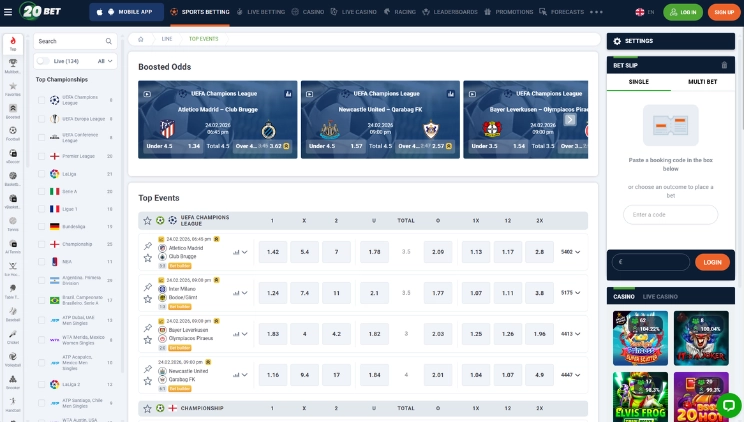This screenshot has height=422, width=744.
Task: Switch to Live Casino tab
Action: [660, 297]
